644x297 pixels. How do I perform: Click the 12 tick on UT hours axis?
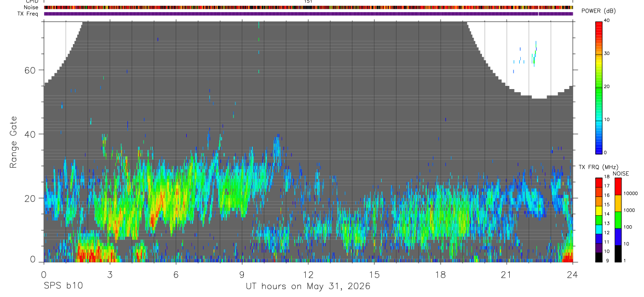(308, 275)
